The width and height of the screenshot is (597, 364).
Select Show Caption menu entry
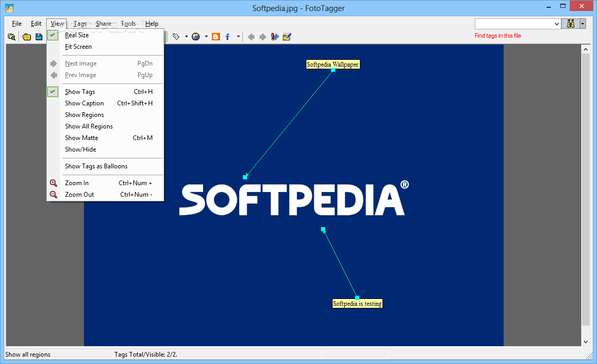tap(105, 103)
